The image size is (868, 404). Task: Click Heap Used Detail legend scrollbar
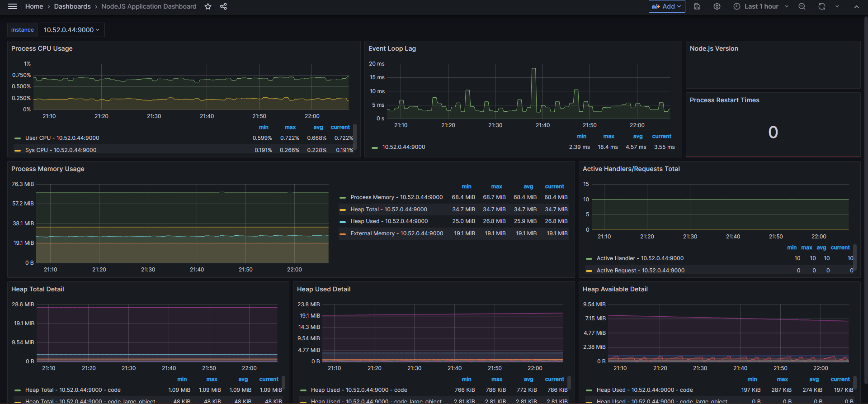click(569, 383)
